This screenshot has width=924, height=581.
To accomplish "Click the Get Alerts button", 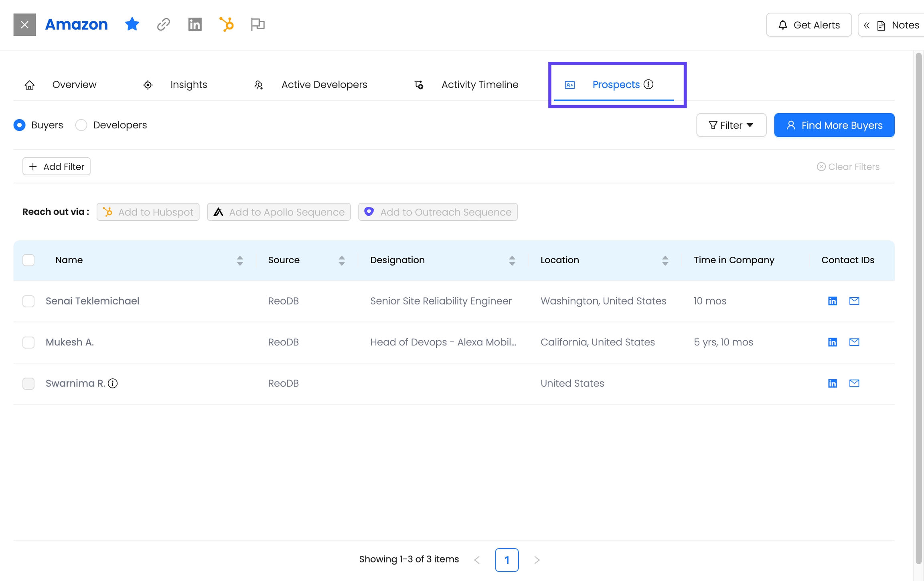I will pyautogui.click(x=808, y=25).
